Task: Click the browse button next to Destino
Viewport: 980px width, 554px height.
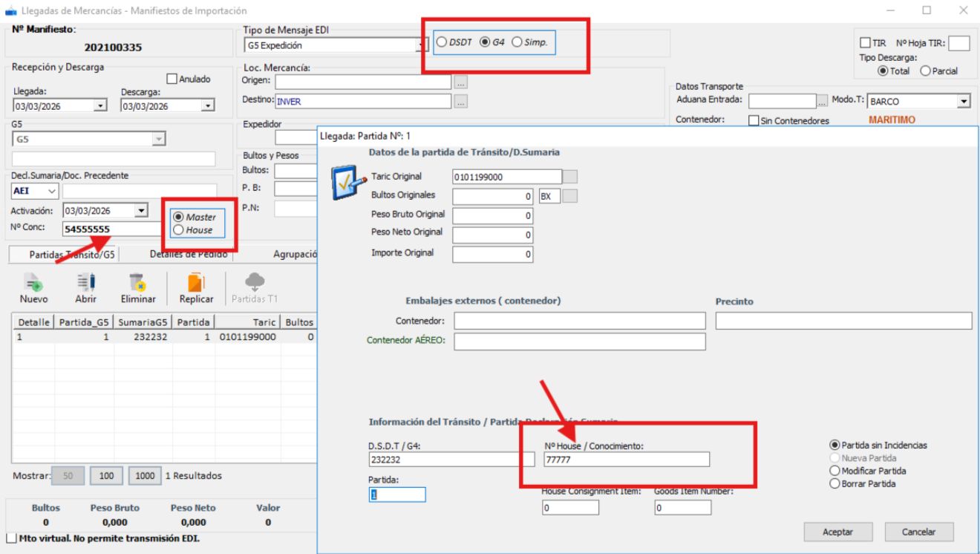Action: pos(461,102)
